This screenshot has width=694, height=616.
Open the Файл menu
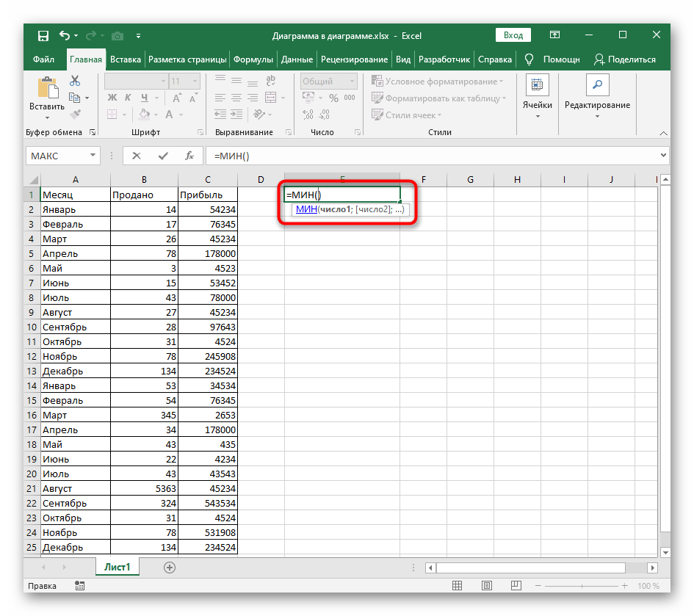(43, 59)
